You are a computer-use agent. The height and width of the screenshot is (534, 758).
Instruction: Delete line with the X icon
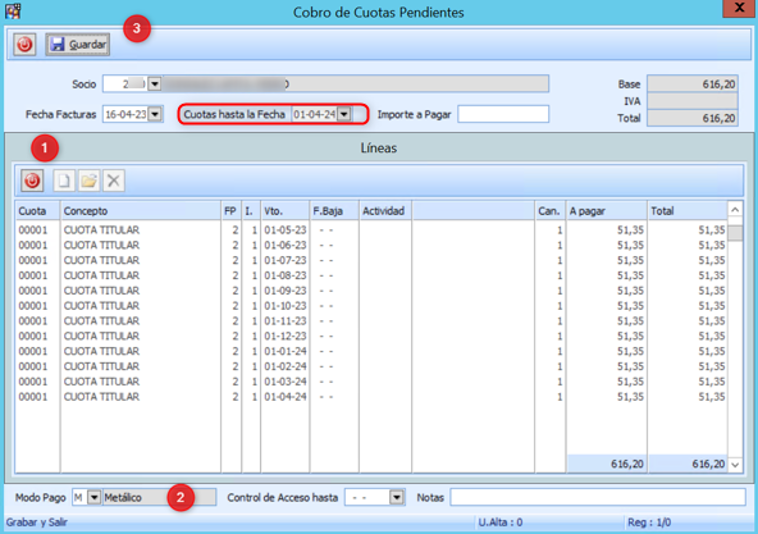[x=114, y=181]
